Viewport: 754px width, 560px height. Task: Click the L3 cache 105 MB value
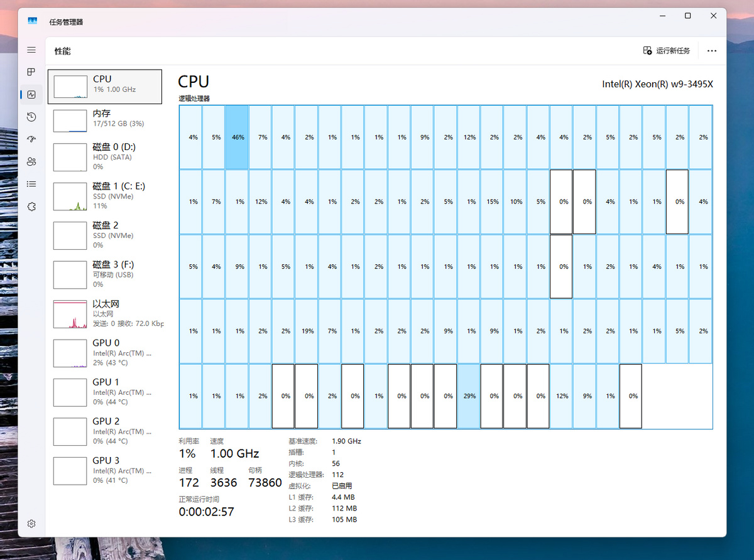click(x=344, y=520)
